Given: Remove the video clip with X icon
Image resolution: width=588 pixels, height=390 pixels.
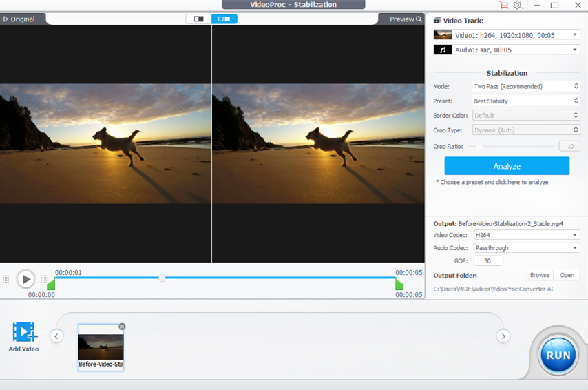Looking at the screenshot, I should (x=122, y=327).
